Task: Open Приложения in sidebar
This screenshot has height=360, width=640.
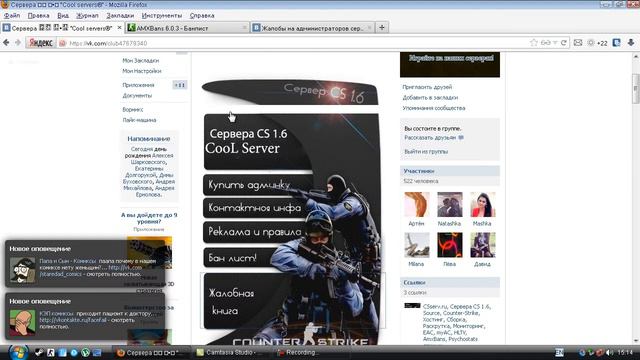Action: click(x=138, y=85)
